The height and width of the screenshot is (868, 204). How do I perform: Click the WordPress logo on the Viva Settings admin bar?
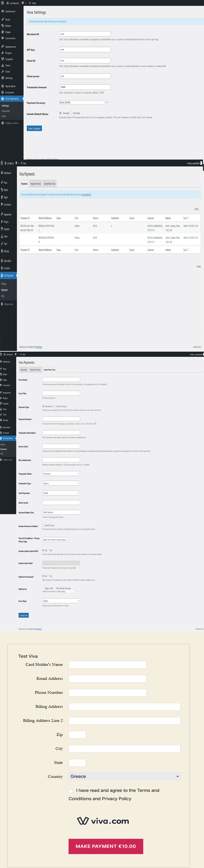click(x=3, y=3)
